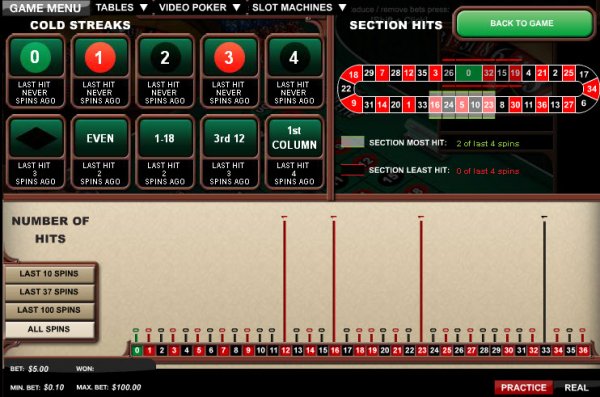Pick the black 4 cold streak tile
Viewport: 600px width, 397px height.
[294, 71]
